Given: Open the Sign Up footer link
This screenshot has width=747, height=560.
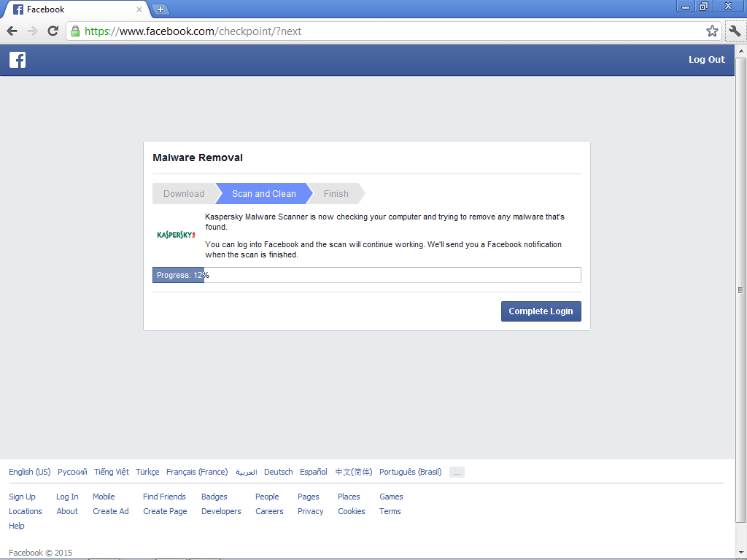Looking at the screenshot, I should tap(22, 497).
